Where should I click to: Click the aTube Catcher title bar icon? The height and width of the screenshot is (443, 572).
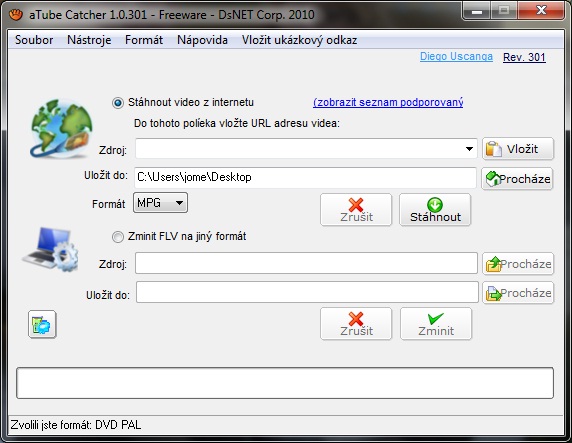(x=16, y=15)
